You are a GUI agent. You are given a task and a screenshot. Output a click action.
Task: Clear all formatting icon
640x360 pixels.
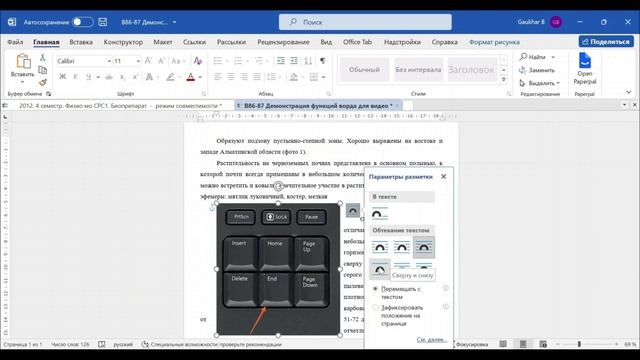[x=198, y=61]
